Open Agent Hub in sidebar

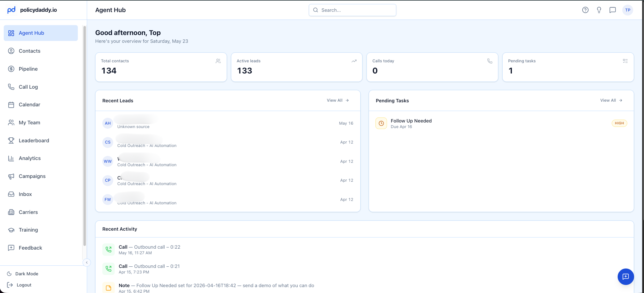pyautogui.click(x=41, y=33)
